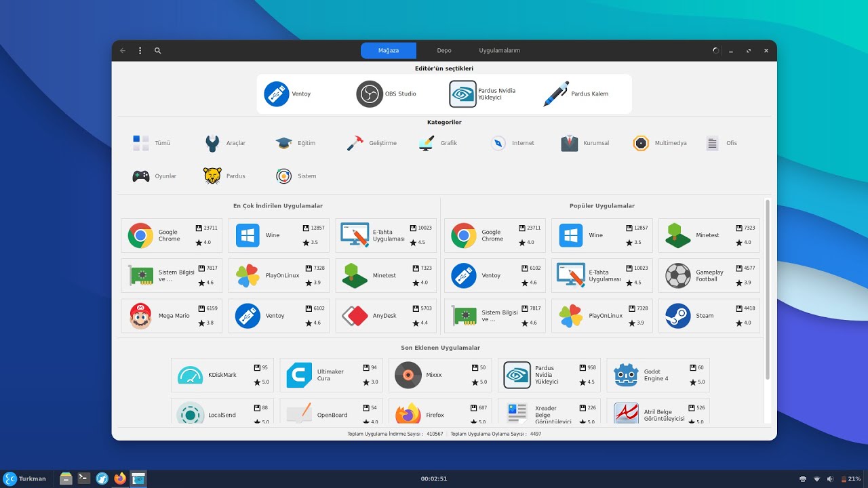Open Pardus Kalem app
868x488 pixels.
[576, 94]
